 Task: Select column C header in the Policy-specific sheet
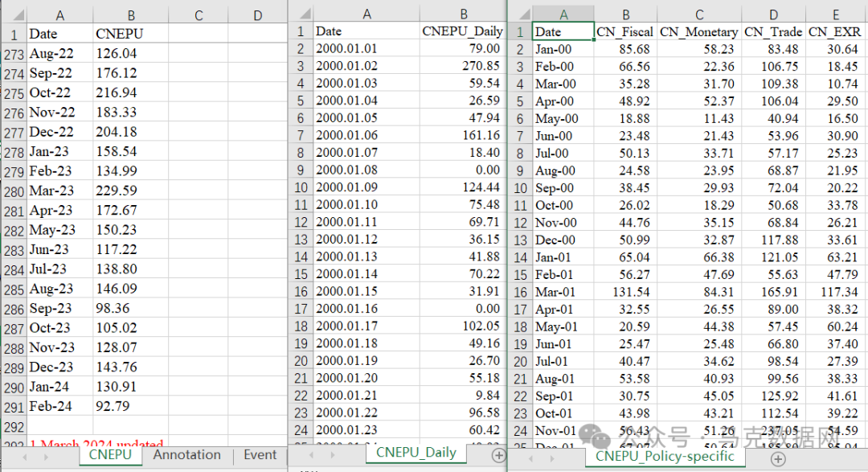[699, 15]
